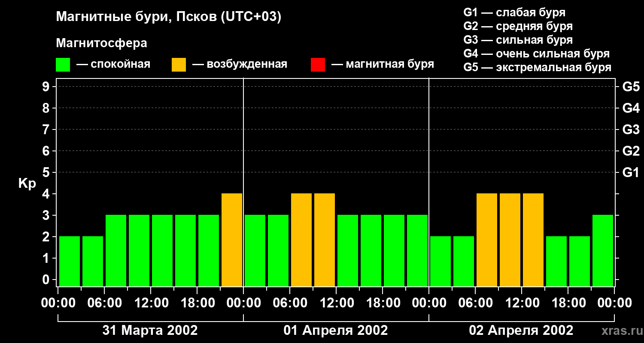Screen dimensions: 644x343
Task: Click the "Магнитосфера" heading
Action: 101,43
